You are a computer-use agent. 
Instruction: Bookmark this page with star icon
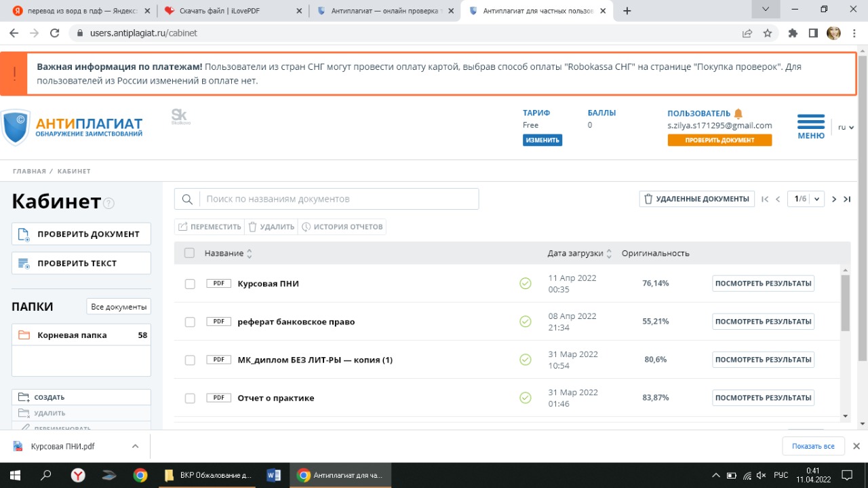point(767,33)
